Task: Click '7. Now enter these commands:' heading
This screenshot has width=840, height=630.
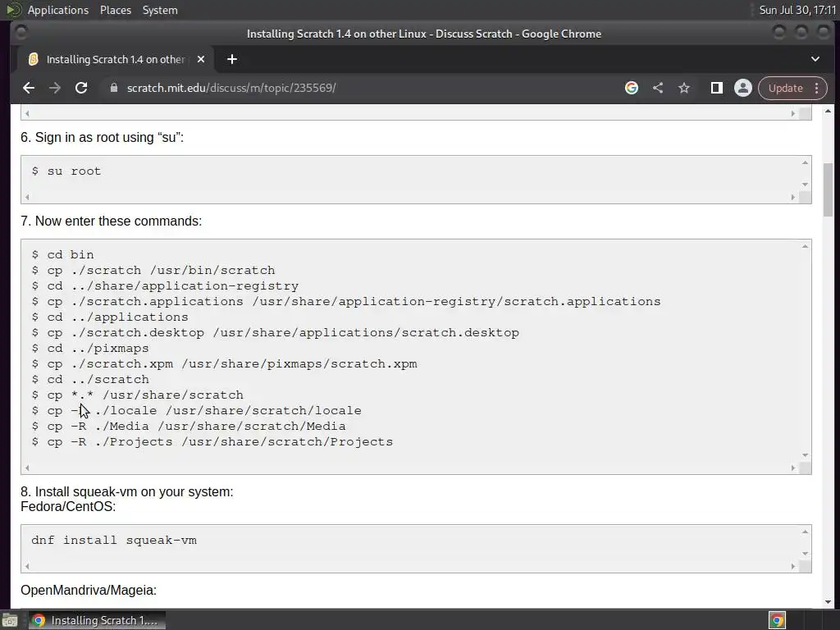Action: click(112, 221)
